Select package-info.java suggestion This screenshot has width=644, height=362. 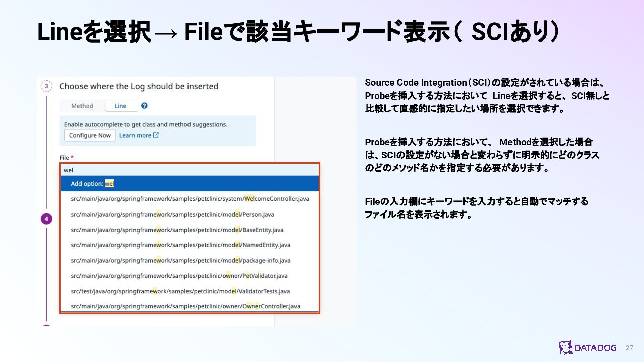(180, 260)
